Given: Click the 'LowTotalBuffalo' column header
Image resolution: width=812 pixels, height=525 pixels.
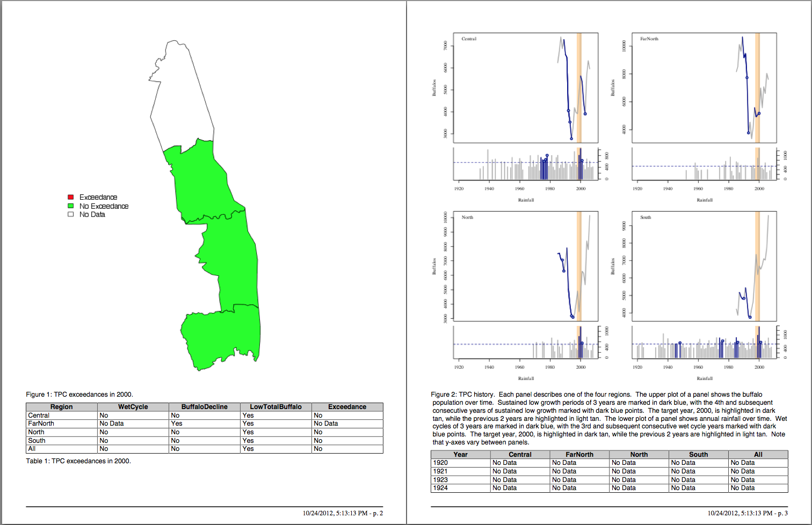Looking at the screenshot, I should point(276,407).
